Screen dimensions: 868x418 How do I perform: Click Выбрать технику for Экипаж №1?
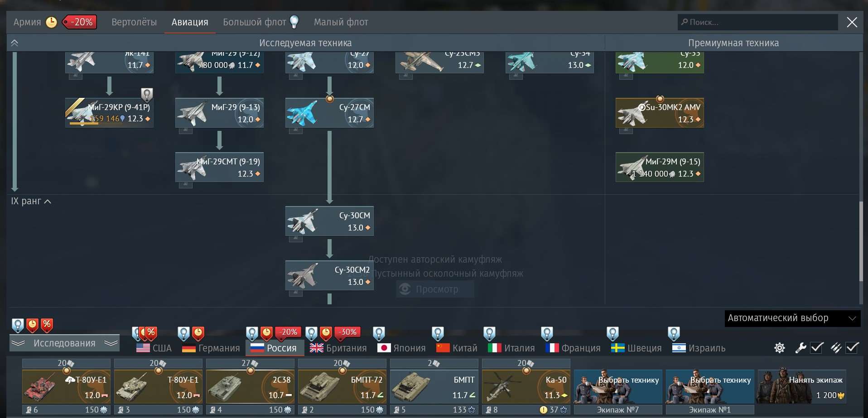point(710,386)
